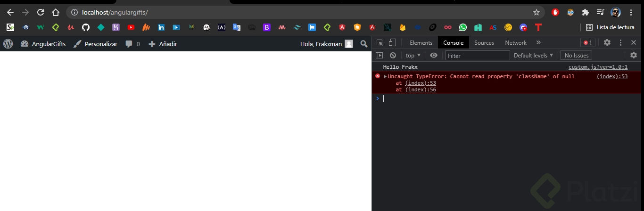
Task: Open DevTools settings gear in the tab bar
Action: 607,42
